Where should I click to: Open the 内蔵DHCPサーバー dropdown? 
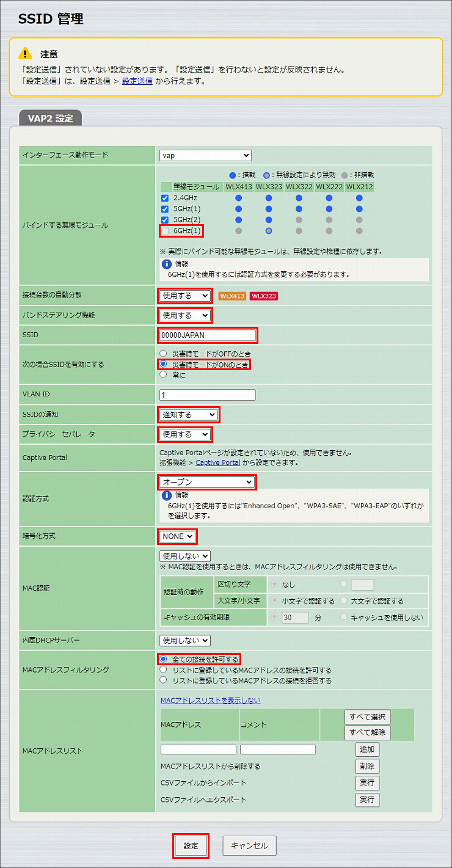point(185,640)
